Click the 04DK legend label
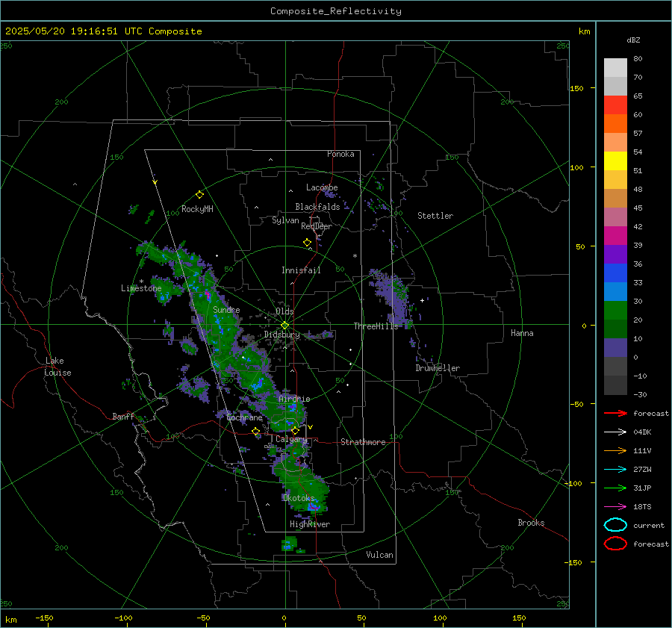Image resolution: width=672 pixels, height=628 pixels. tap(642, 432)
